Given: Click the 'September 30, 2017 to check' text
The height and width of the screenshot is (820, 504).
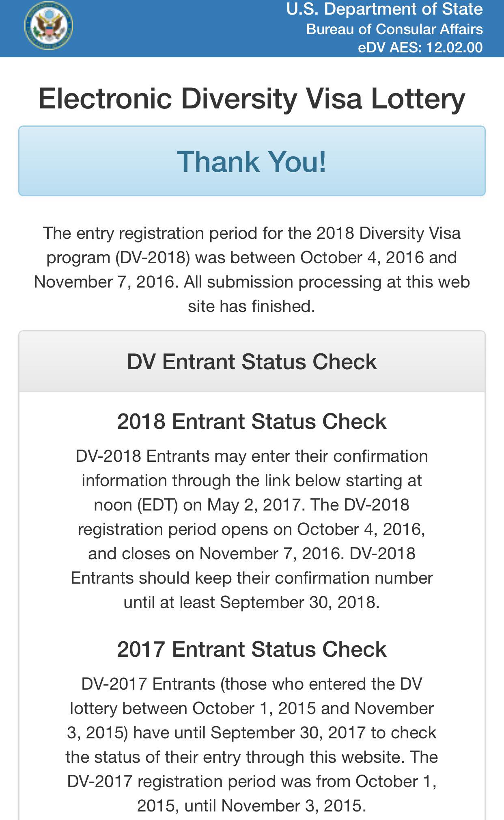Looking at the screenshot, I should (x=323, y=733).
